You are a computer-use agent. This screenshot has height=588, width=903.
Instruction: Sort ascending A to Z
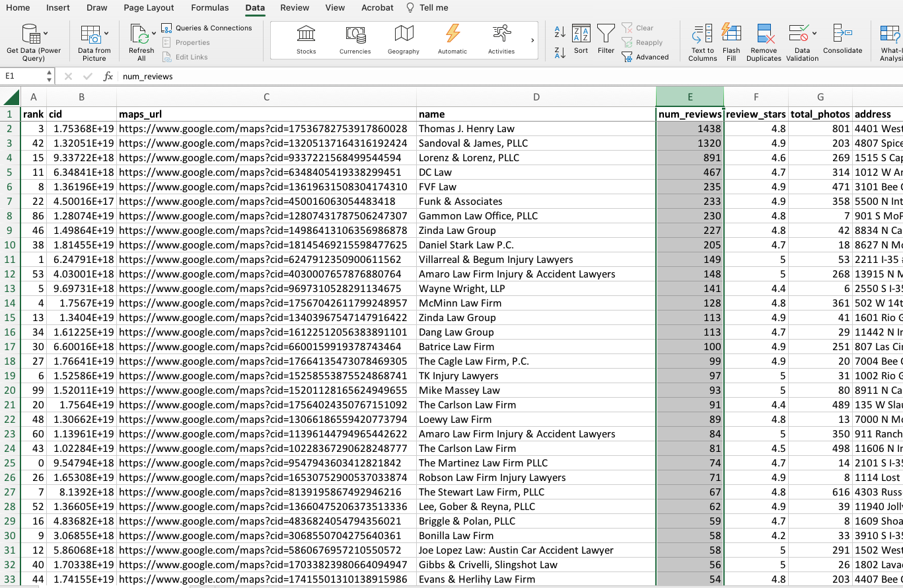560,32
